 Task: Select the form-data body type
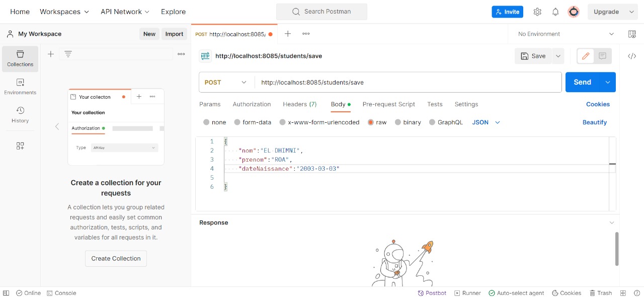(x=253, y=122)
